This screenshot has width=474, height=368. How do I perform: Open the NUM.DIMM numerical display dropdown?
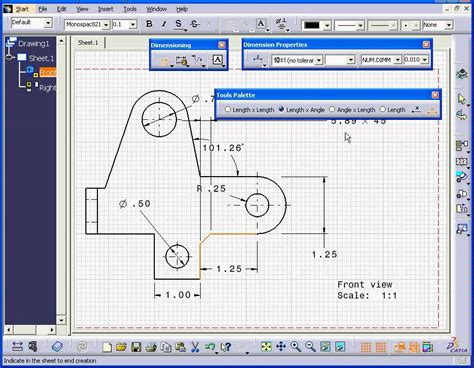tap(397, 60)
